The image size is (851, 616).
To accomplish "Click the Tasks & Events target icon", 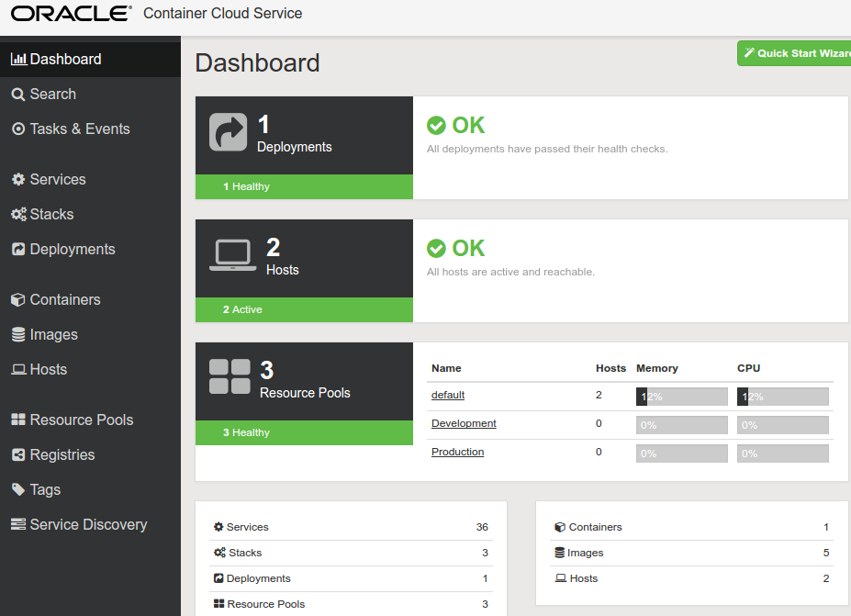I will coord(18,129).
